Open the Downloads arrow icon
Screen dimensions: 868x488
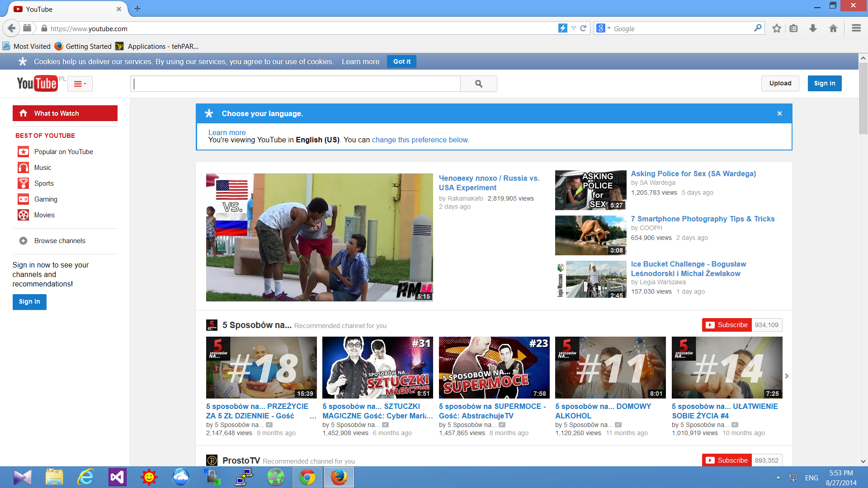813,28
